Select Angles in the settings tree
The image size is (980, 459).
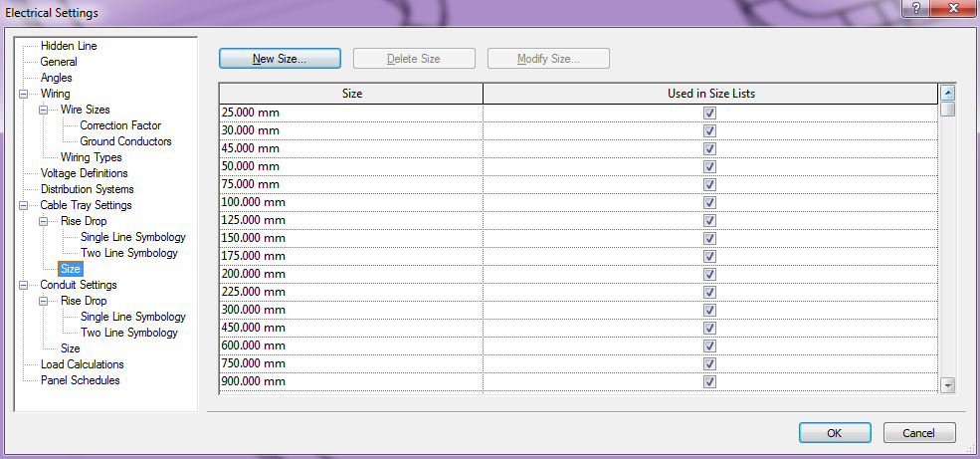coord(57,78)
